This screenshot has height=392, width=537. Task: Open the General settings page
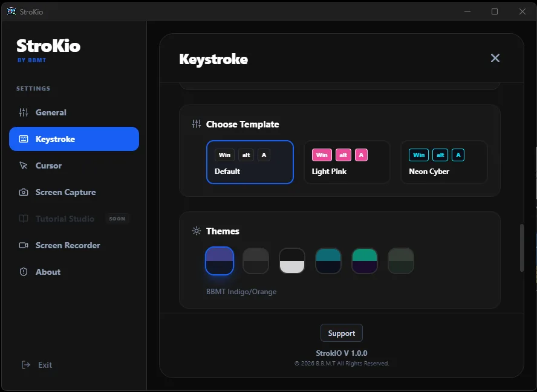click(x=74, y=112)
